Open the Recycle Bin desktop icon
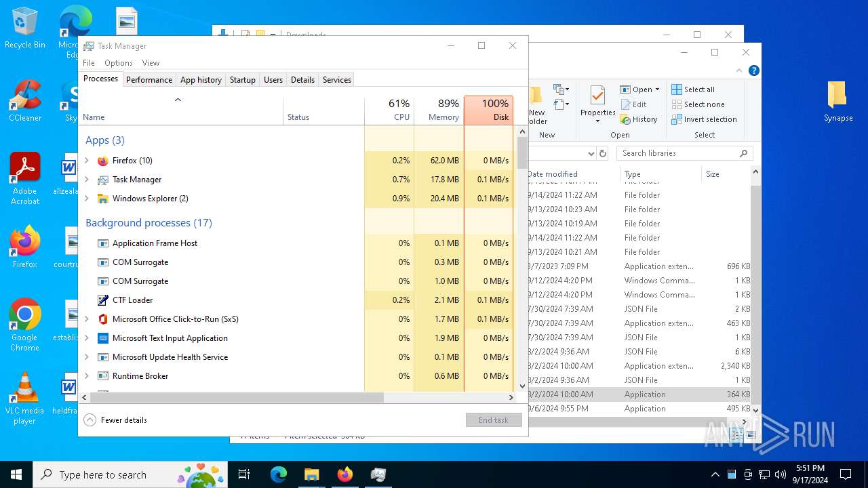Screen dimensions: 868x488 click(x=25, y=28)
